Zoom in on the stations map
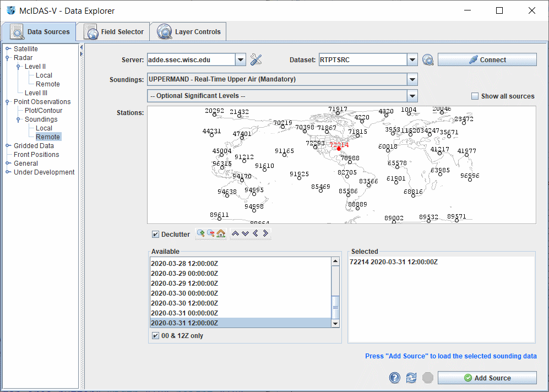Screen dimensions: 549x392 click(x=200, y=233)
